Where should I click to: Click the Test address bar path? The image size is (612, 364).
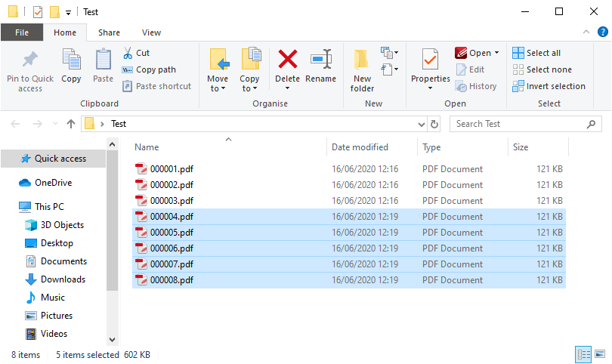click(119, 124)
